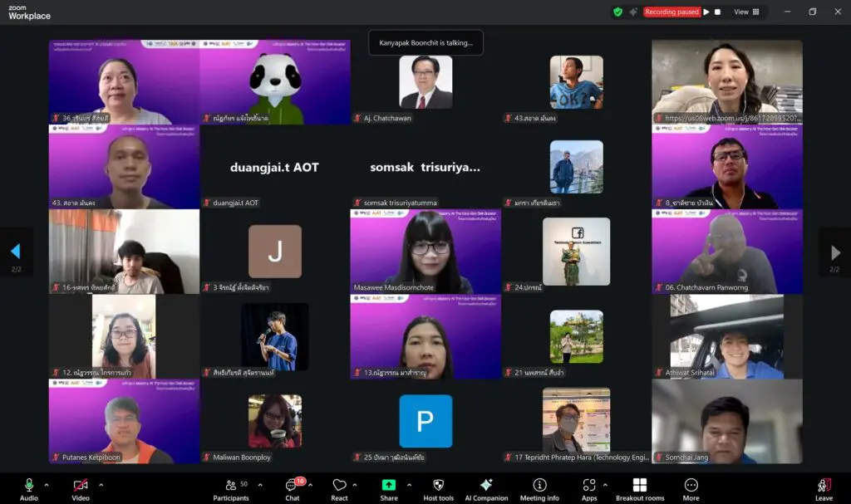Resume the paused recording
Screen dimensions: 851x504
tap(706, 12)
